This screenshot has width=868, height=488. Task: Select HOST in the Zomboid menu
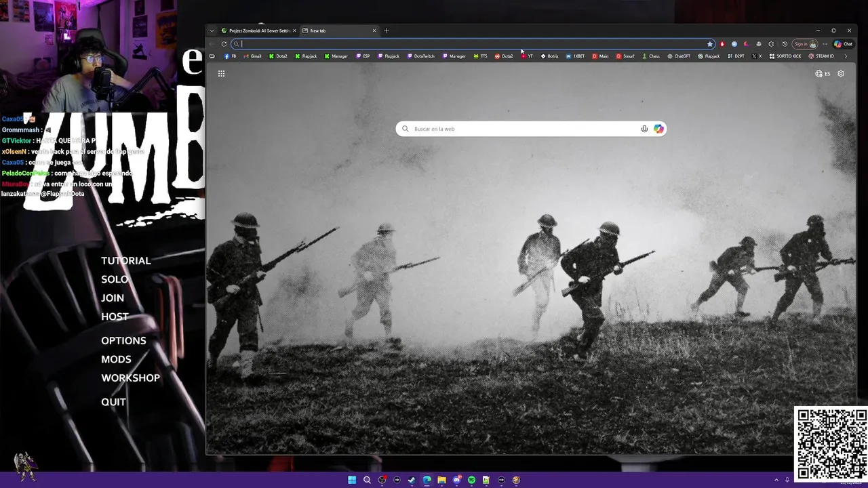click(x=115, y=317)
